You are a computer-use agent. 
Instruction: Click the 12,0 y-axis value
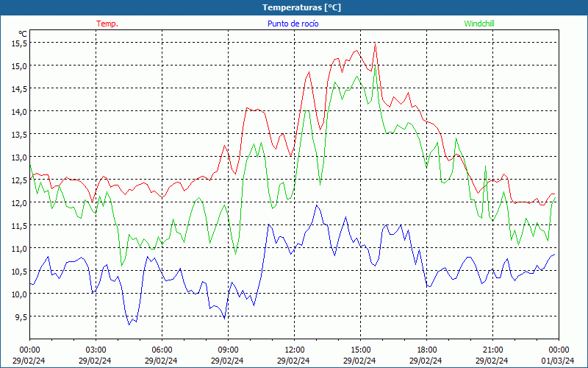coord(20,203)
